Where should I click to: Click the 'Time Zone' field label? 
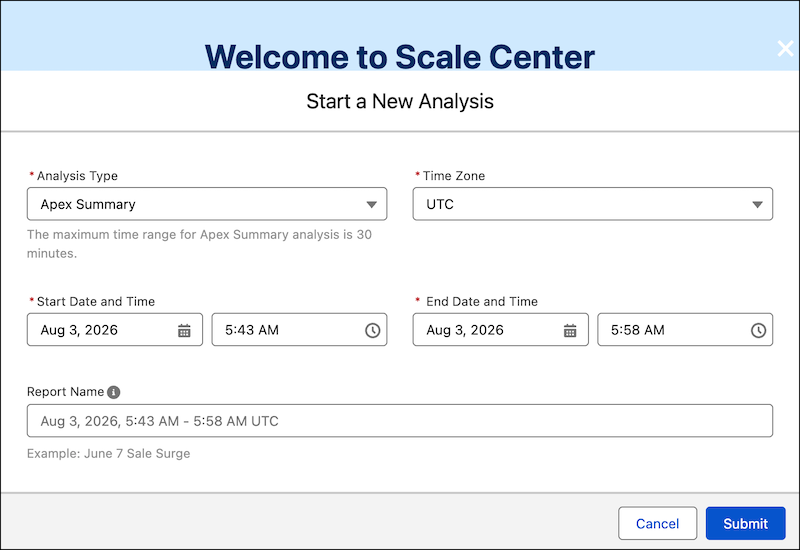[x=454, y=176]
